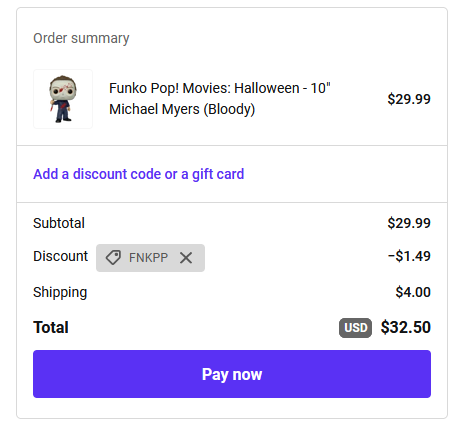Click the Order summary heading
Screen dimensions: 459x427
[x=81, y=38]
